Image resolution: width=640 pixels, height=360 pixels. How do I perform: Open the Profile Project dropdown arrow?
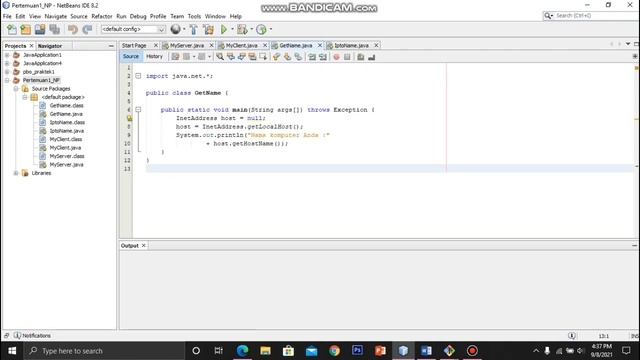pos(271,29)
